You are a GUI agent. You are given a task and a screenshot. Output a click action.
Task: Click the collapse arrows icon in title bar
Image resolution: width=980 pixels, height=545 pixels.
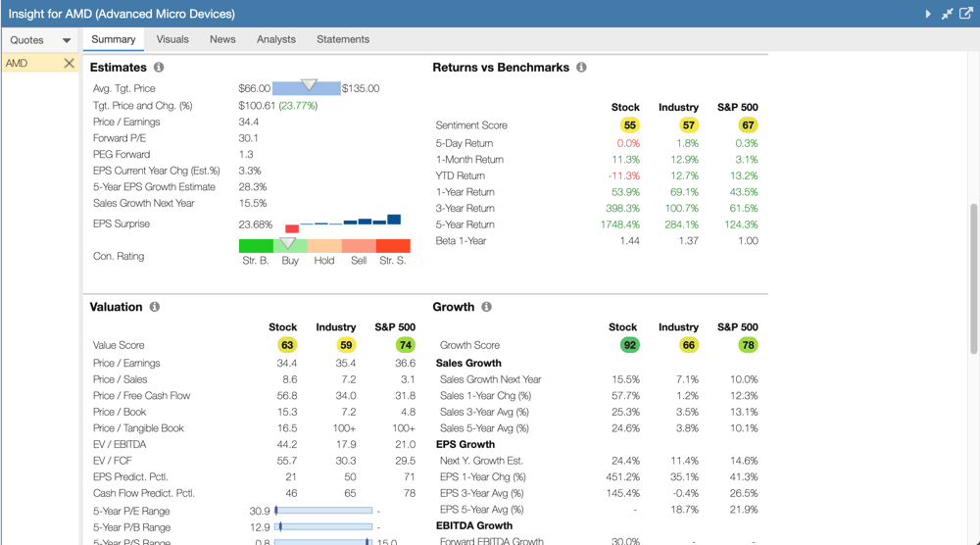[x=948, y=14]
